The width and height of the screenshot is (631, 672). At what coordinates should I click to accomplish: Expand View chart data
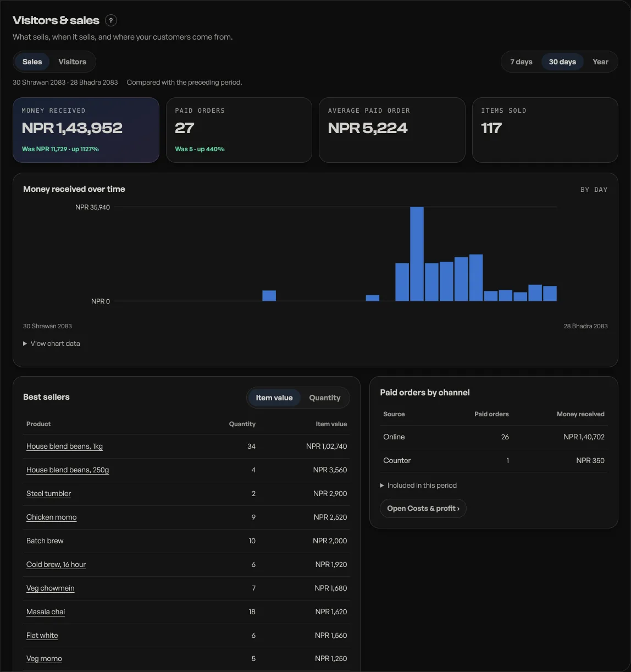click(52, 343)
